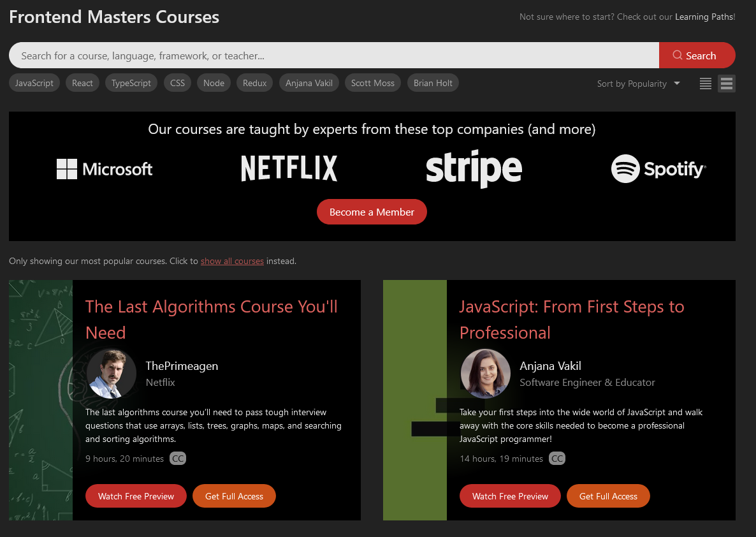Select the Node filter tag
Image resolution: width=756 pixels, height=537 pixels.
click(x=214, y=83)
